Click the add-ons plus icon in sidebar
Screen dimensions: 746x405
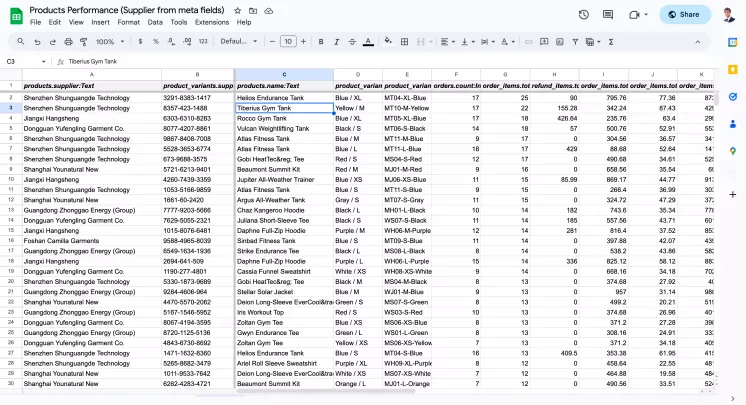[733, 195]
